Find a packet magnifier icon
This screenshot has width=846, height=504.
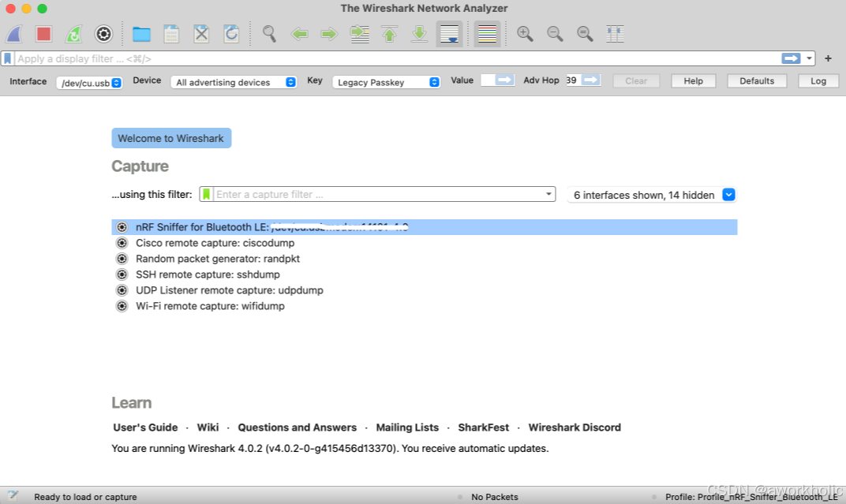[x=269, y=34]
